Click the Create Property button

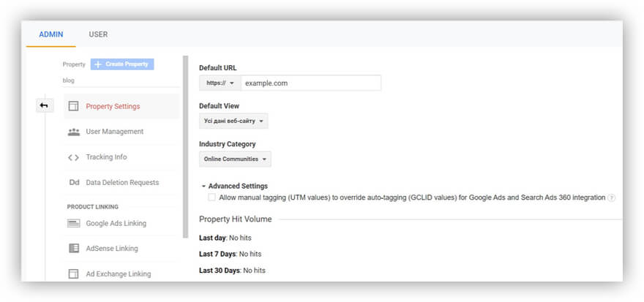[122, 64]
